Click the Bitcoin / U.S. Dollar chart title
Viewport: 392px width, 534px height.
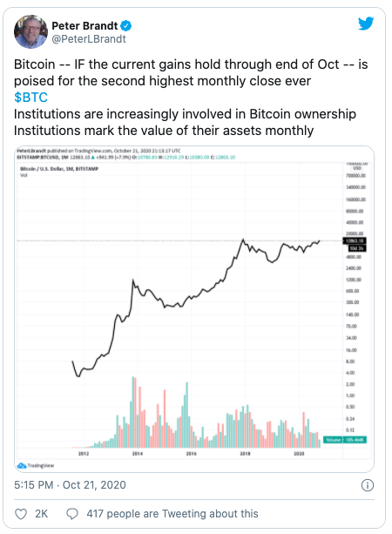click(59, 169)
